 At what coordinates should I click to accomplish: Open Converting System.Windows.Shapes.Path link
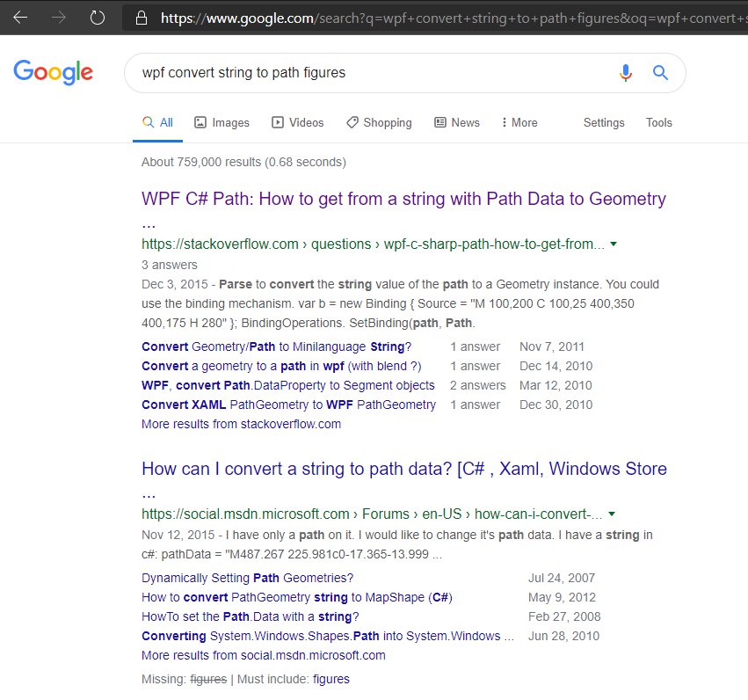click(328, 636)
